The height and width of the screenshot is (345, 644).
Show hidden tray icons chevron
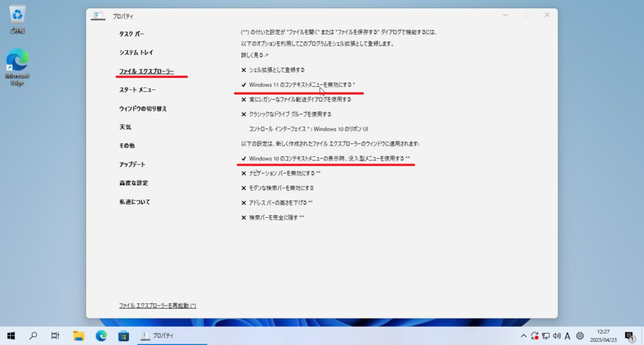pos(523,336)
